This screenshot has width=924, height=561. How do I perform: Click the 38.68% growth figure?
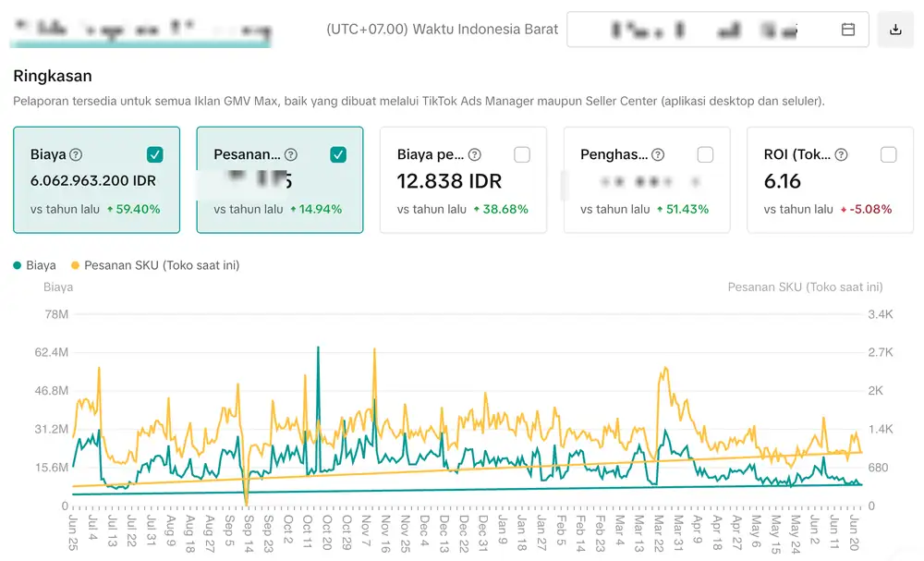[505, 209]
